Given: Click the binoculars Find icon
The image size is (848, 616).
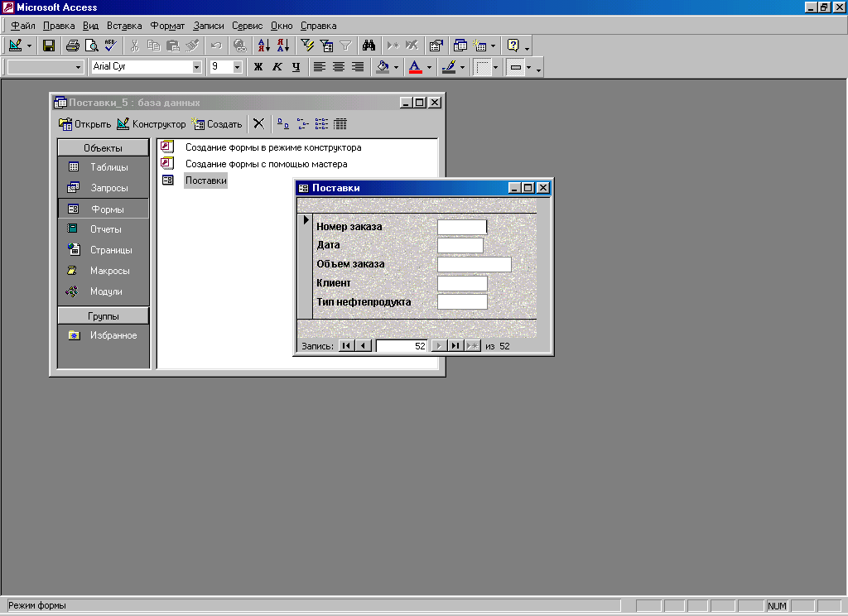Looking at the screenshot, I should coord(369,46).
